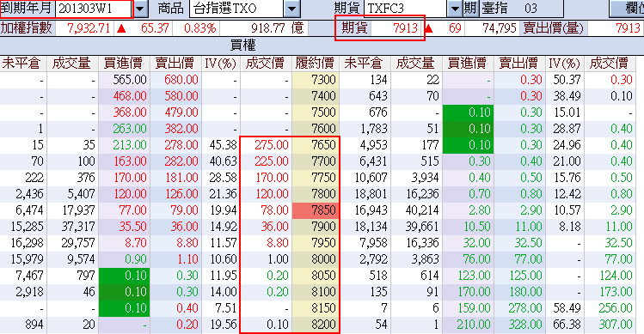Click call open interest 7,467

click(29, 276)
